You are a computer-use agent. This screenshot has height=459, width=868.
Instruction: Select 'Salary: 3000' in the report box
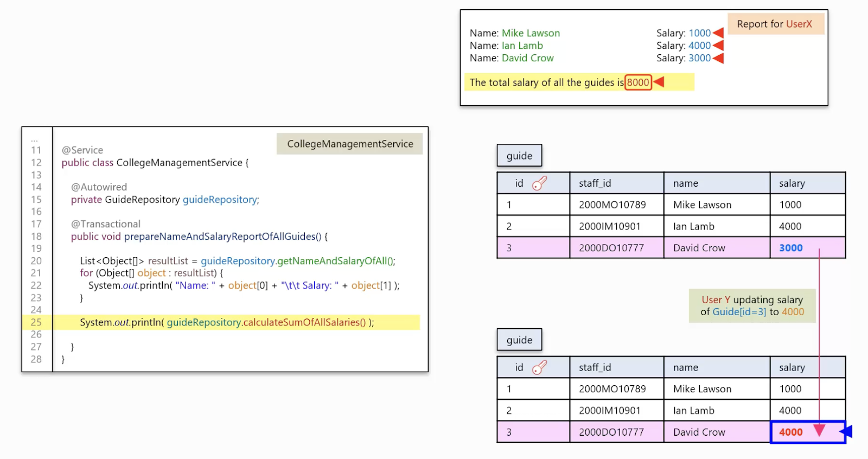point(684,58)
